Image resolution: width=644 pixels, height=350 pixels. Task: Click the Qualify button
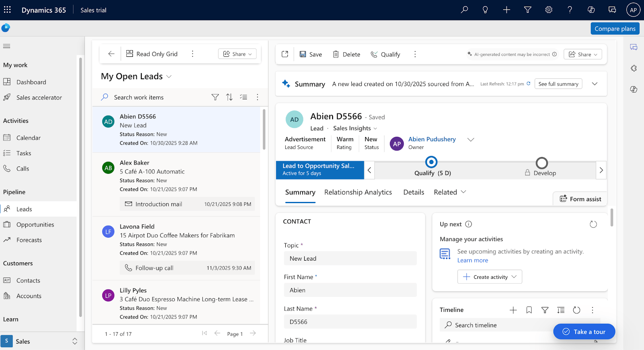click(x=386, y=54)
